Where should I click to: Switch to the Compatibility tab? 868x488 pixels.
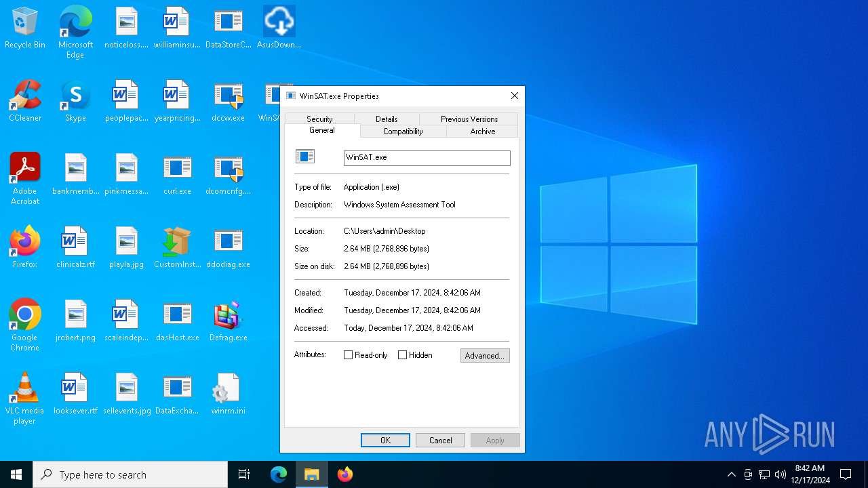tap(403, 131)
